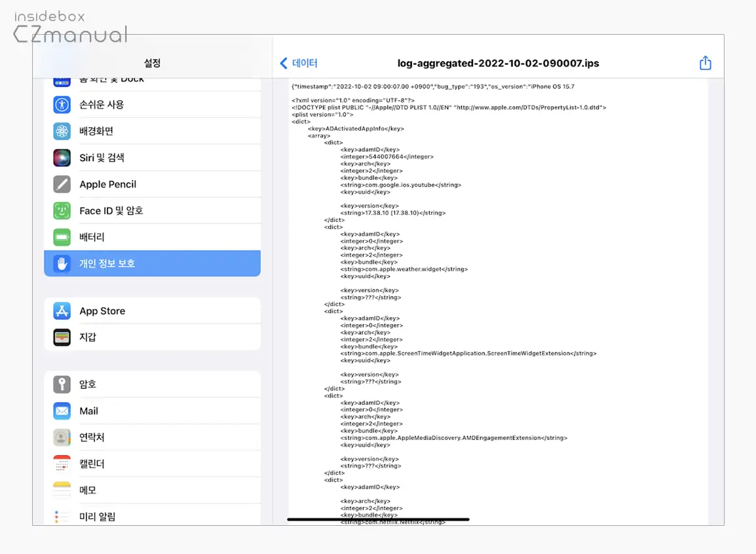Click the ADActivatedAppInfo key line
This screenshot has width=756, height=554.
pyautogui.click(x=356, y=128)
